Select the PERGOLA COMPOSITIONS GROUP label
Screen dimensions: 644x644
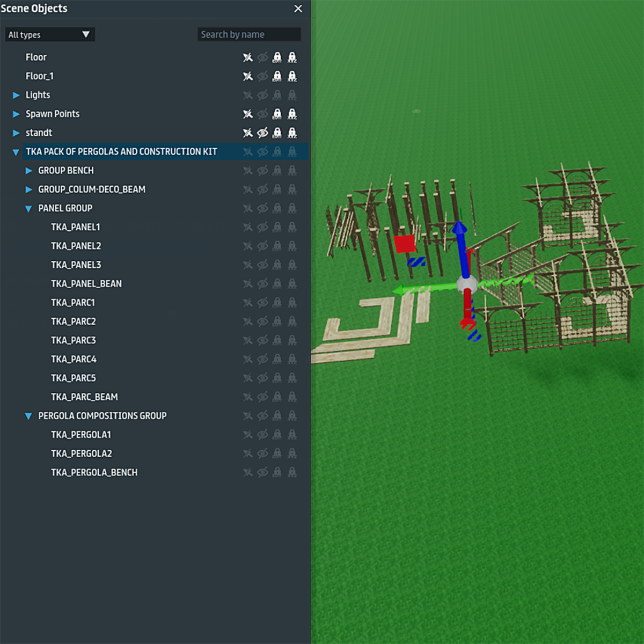(x=102, y=416)
